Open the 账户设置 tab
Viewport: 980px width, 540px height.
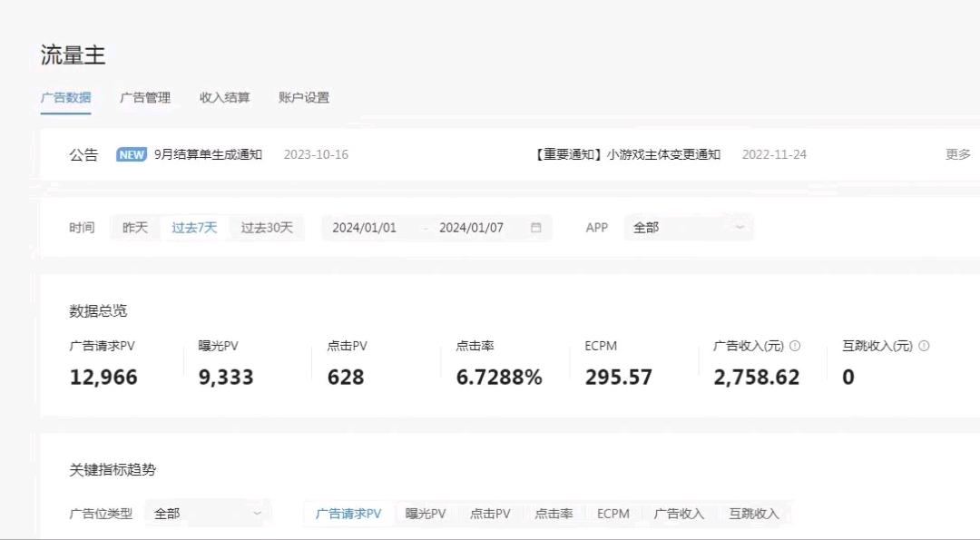pos(304,97)
